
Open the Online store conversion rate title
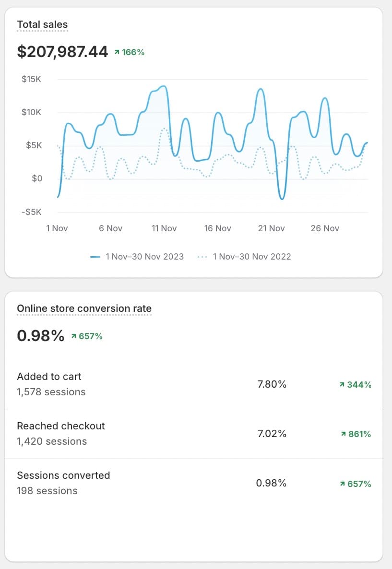pos(84,308)
